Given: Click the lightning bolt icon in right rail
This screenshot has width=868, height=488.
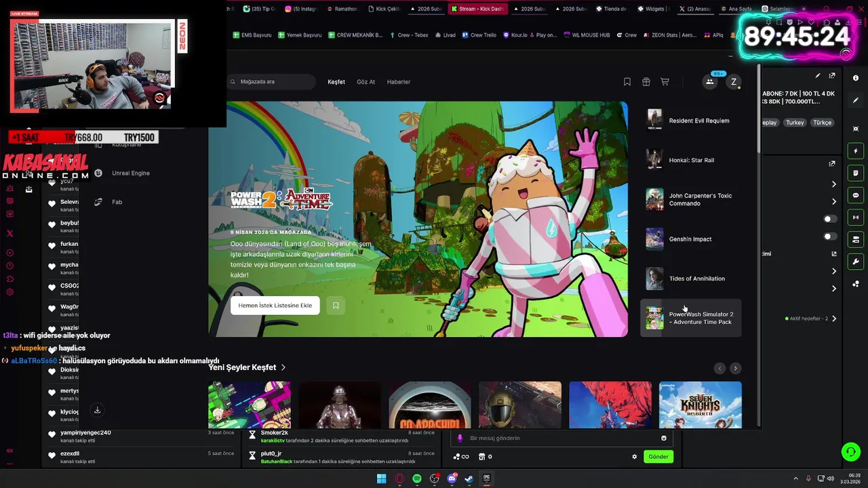Looking at the screenshot, I should [x=856, y=151].
